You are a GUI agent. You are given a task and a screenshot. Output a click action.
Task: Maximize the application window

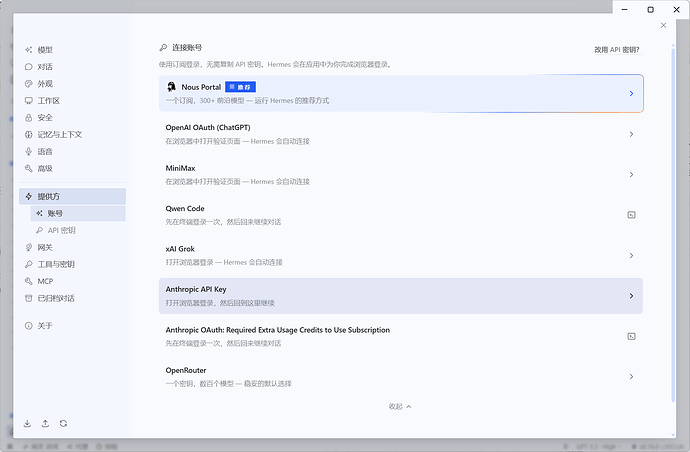pos(650,10)
